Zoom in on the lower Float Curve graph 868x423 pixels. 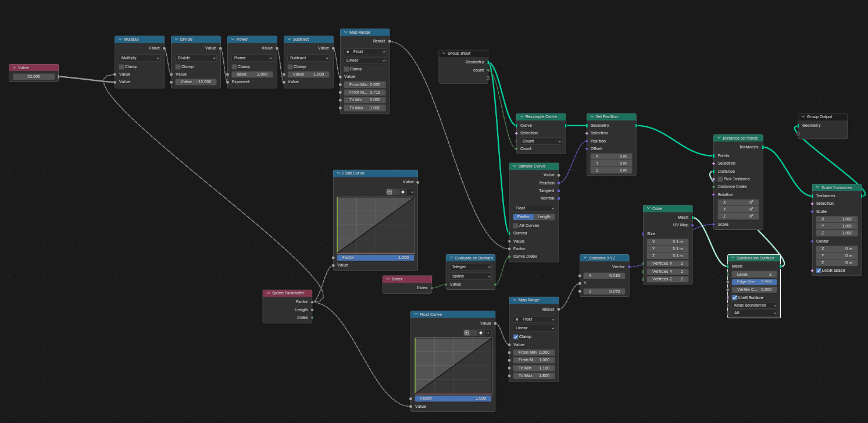point(467,333)
